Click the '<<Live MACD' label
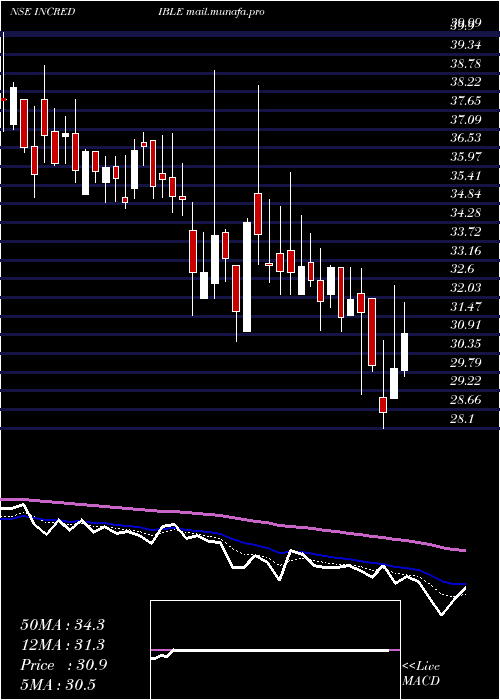Viewport: 500px width, 700px height. tap(421, 673)
